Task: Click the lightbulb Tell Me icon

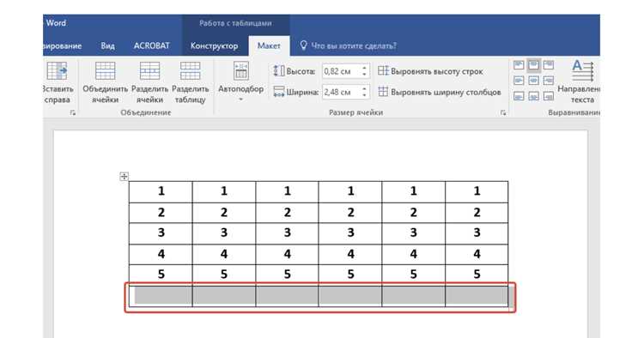Action: coord(303,45)
